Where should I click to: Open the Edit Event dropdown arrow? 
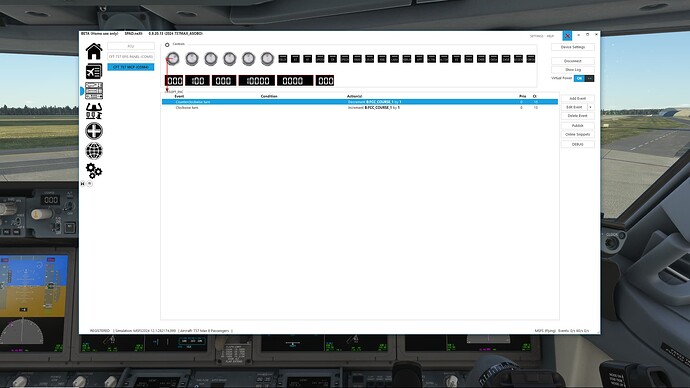click(591, 107)
